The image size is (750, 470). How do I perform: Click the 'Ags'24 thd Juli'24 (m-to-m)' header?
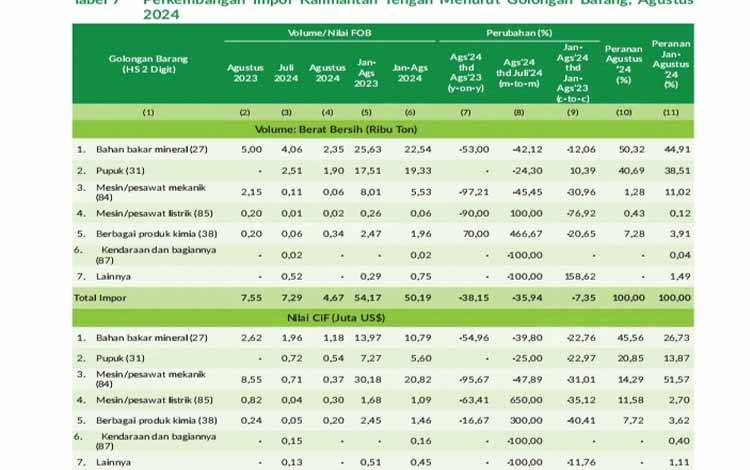519,73
